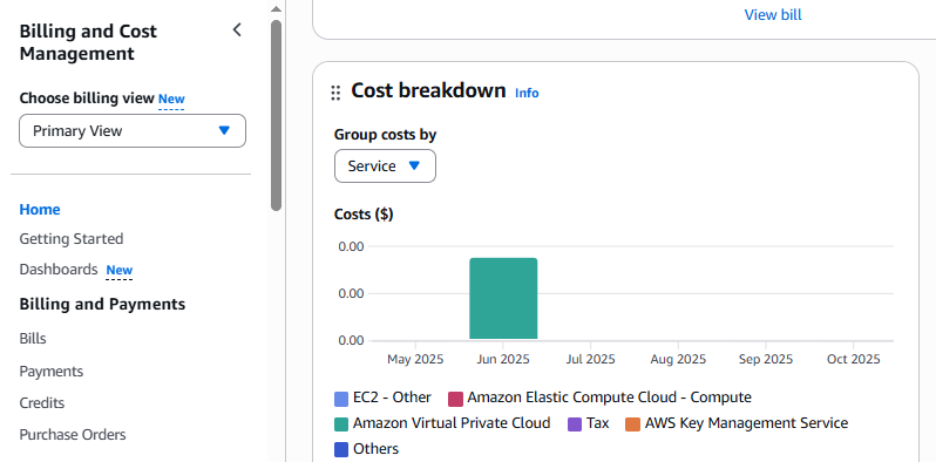Click the Jun 2025 green cost bar

503,298
